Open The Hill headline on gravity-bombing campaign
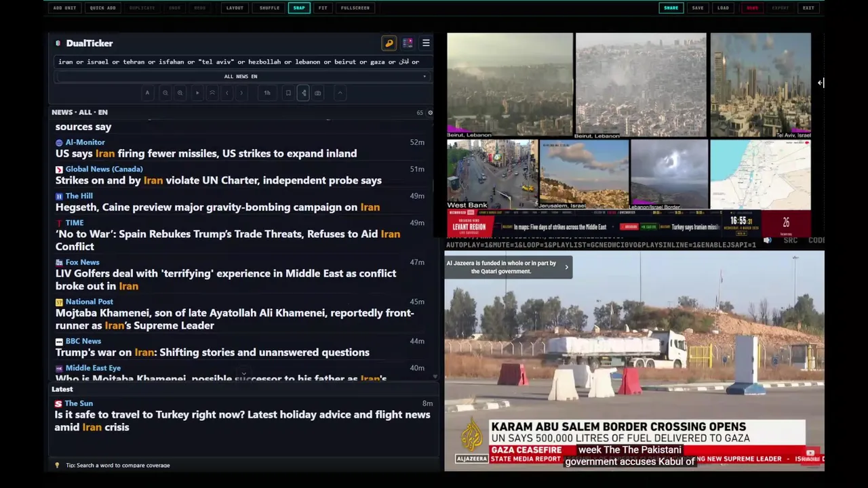 [218, 207]
